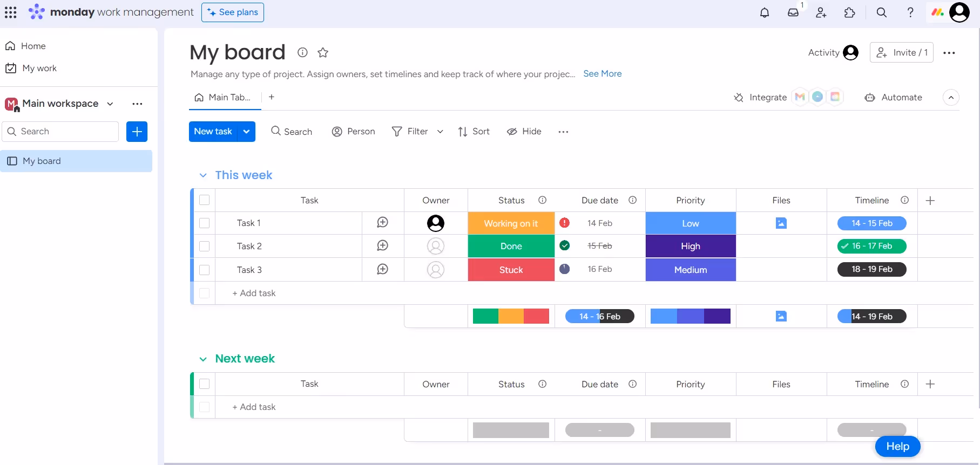Open search everything magnifier in top bar
Viewport: 980px width, 465px height.
(882, 12)
